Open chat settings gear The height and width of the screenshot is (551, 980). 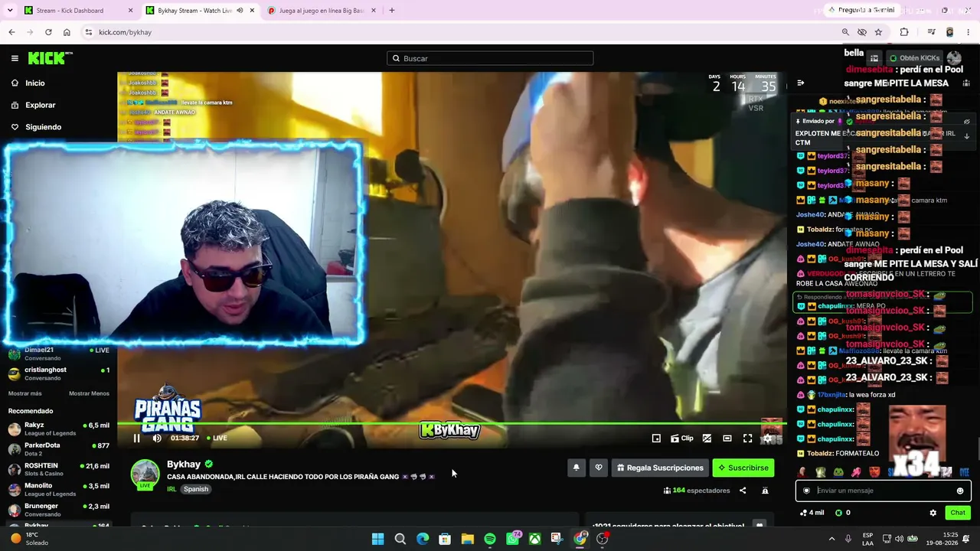[933, 513]
